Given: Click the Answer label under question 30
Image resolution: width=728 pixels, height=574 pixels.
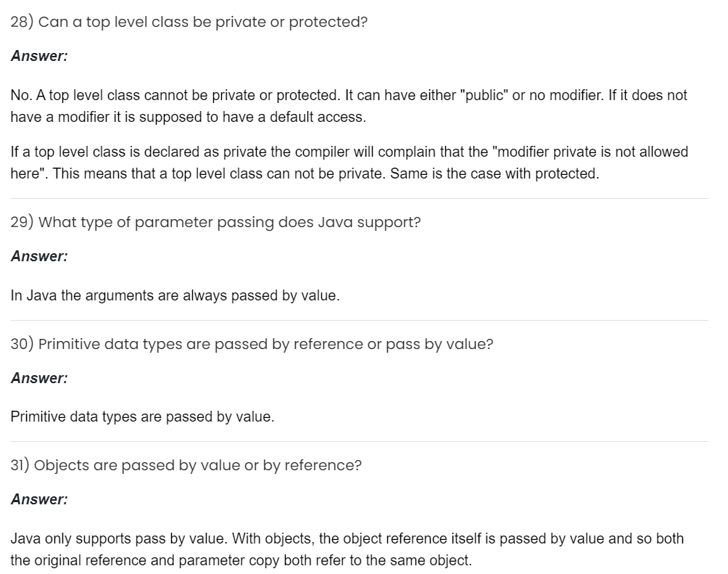Looking at the screenshot, I should click(39, 378).
